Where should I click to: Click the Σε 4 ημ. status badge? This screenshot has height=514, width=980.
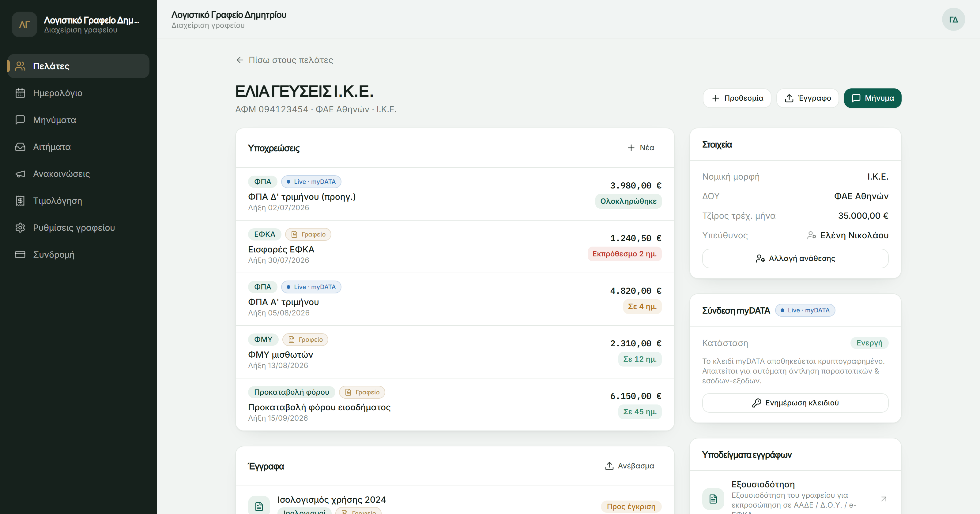[642, 307]
